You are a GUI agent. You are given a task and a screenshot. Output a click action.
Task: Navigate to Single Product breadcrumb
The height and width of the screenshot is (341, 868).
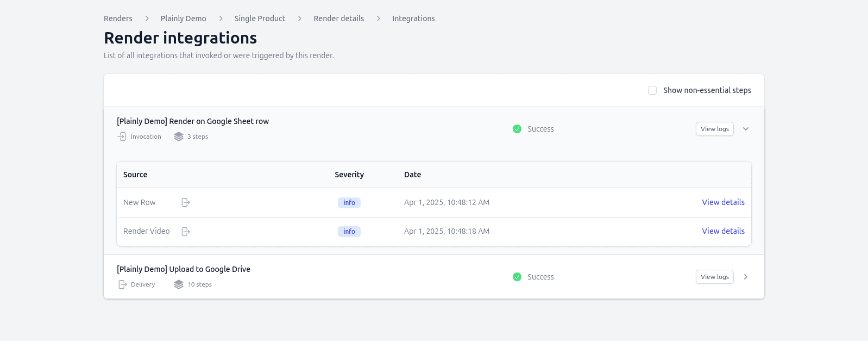tap(260, 18)
